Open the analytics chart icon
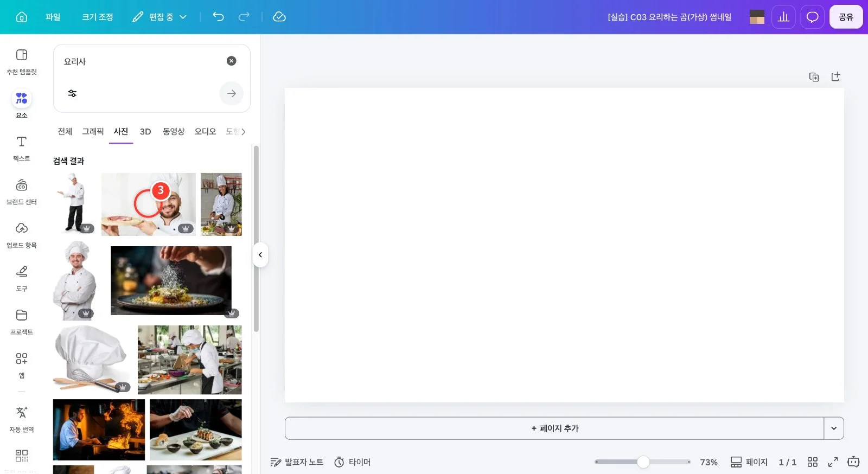Image resolution: width=868 pixels, height=474 pixels. pos(783,17)
